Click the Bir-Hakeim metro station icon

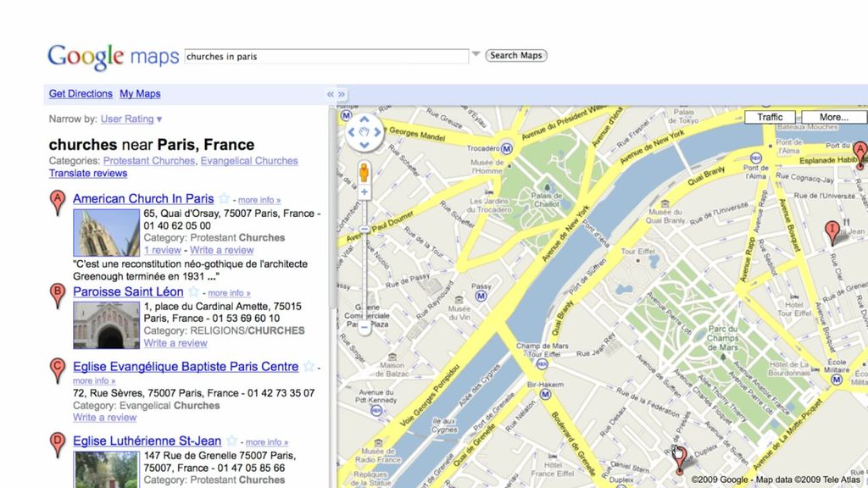545,394
